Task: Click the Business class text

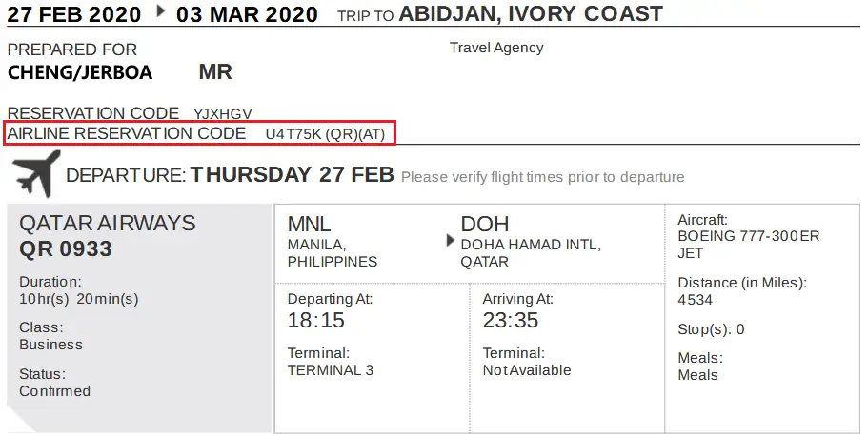Action: (x=50, y=345)
